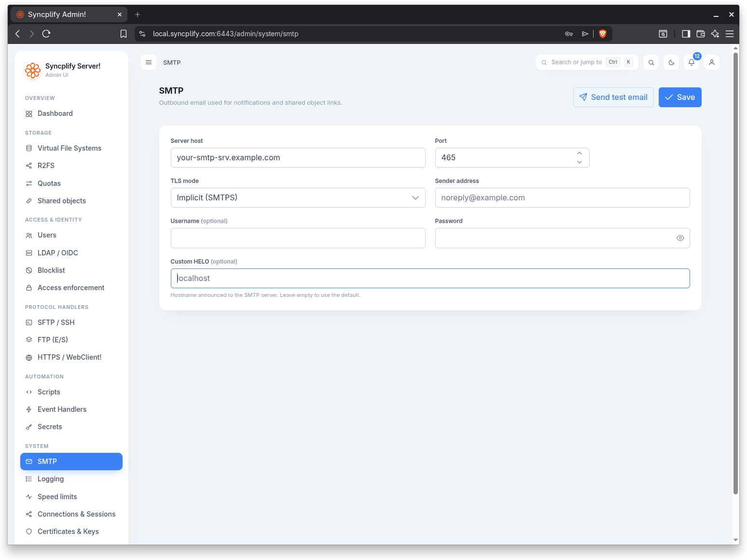This screenshot has height=560, width=747.
Task: Click the Access enforcement lock icon
Action: point(29,288)
